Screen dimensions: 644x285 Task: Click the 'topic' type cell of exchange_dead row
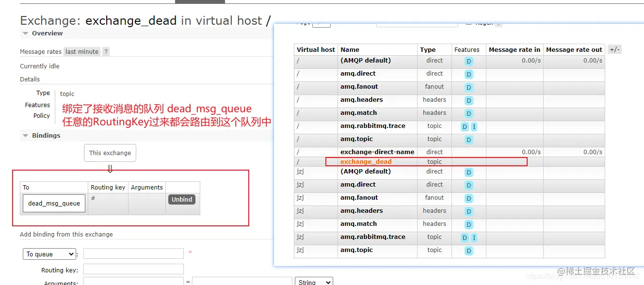coord(435,162)
